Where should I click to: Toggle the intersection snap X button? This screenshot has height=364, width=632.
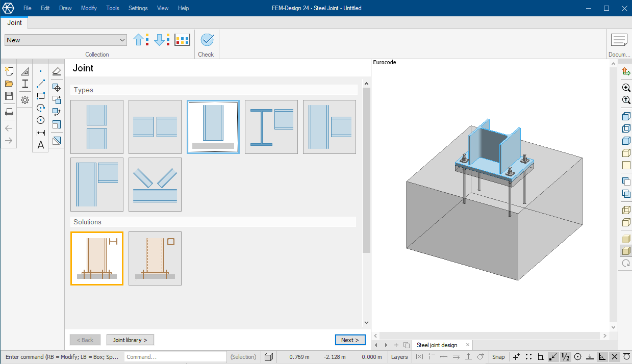click(x=614, y=357)
